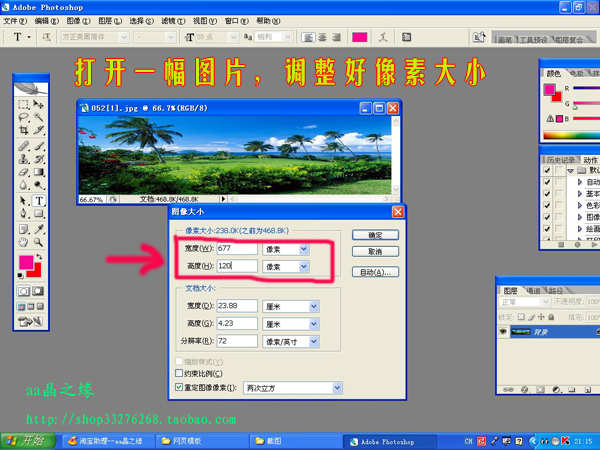Open the 图像 menu
The image size is (600, 450).
78,21
